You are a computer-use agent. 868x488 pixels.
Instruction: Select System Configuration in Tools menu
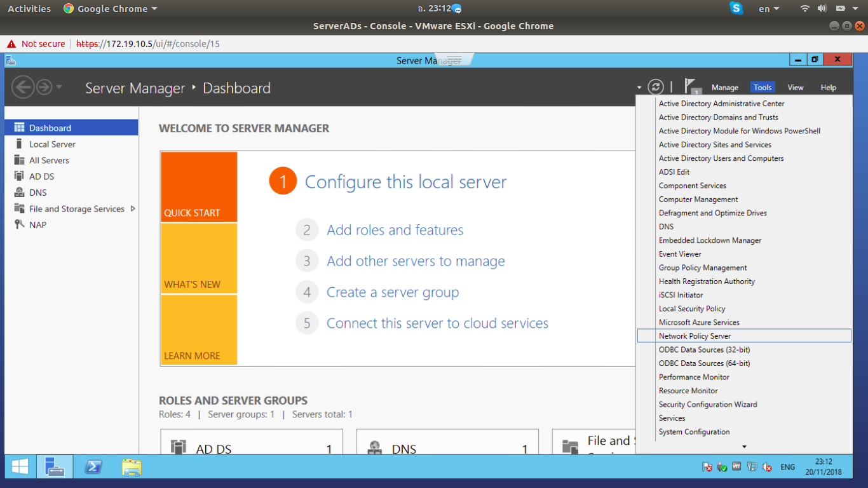click(744, 431)
